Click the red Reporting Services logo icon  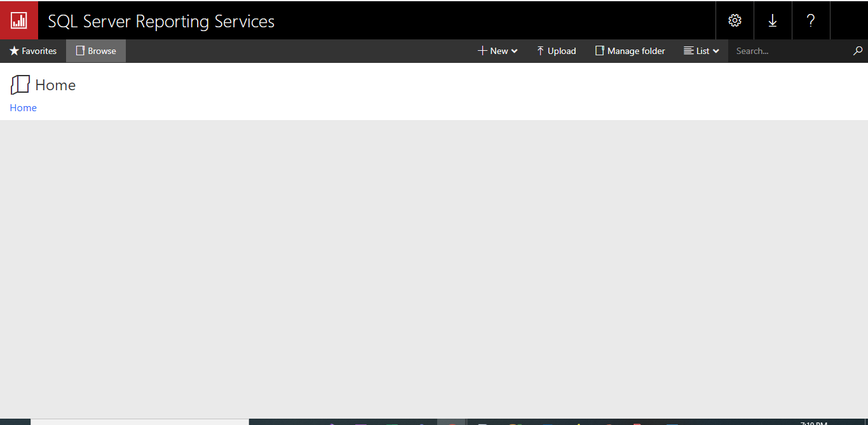click(19, 20)
